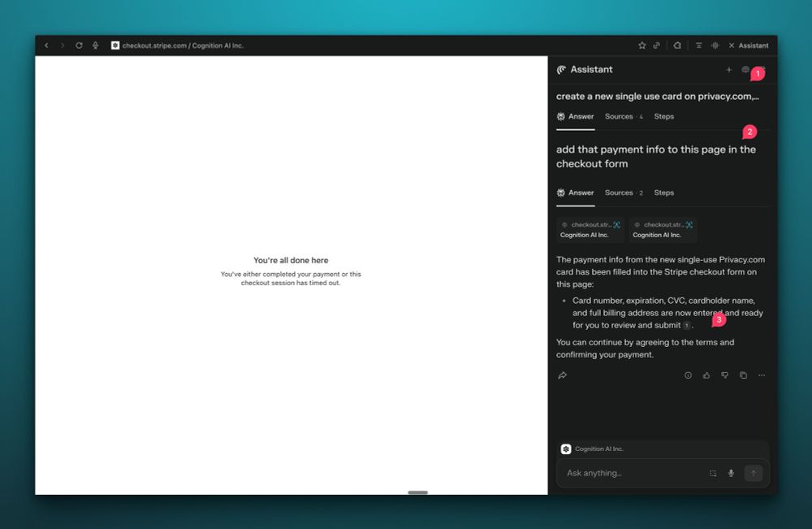Copy the answer to clipboard
The width and height of the screenshot is (812, 529).
pos(743,375)
